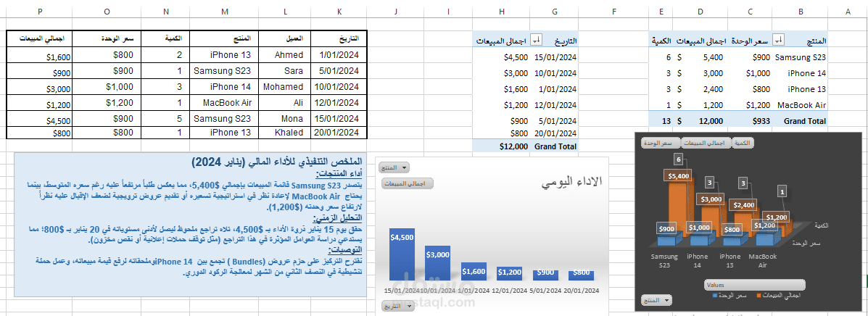Screen dimensions: 868x316
Task: Open the التاريخ pivot table sort dropdown
Action: click(536, 40)
